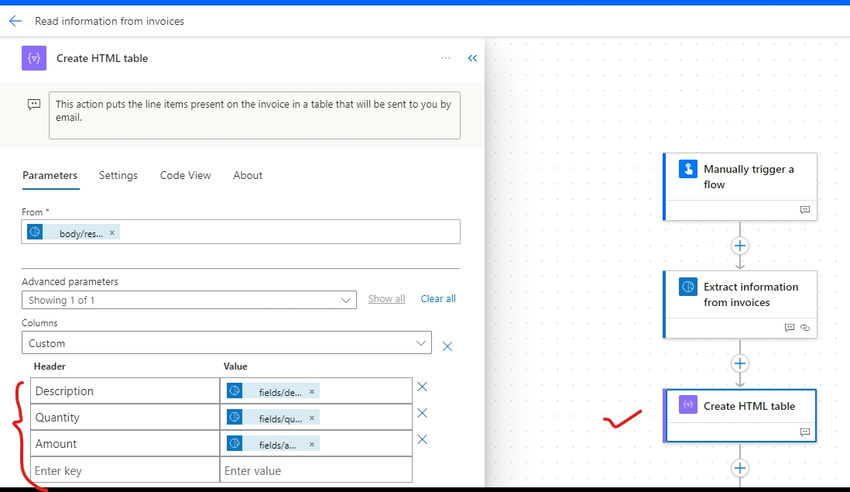Edit the action description note text
Image resolution: width=850 pixels, height=492 pixels.
coord(255,115)
